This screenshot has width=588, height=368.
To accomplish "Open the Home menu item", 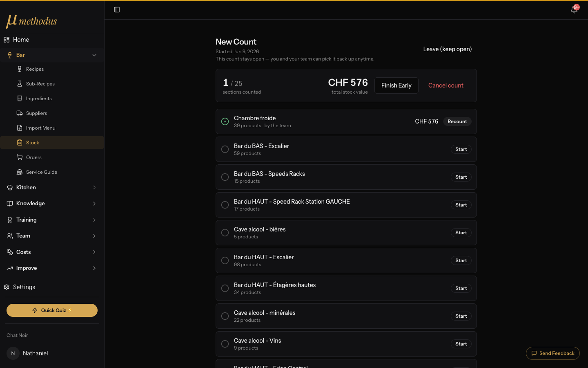I will coord(52,40).
